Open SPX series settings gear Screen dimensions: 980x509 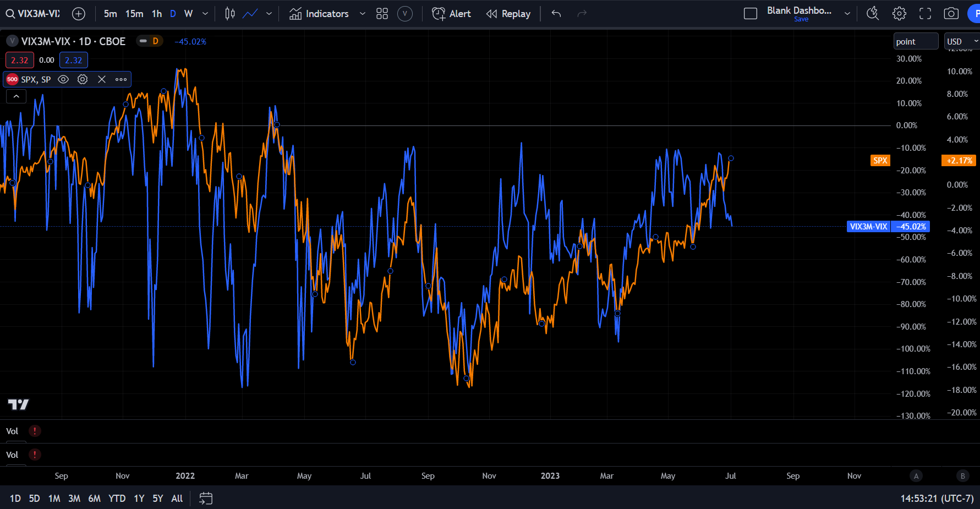pyautogui.click(x=83, y=79)
